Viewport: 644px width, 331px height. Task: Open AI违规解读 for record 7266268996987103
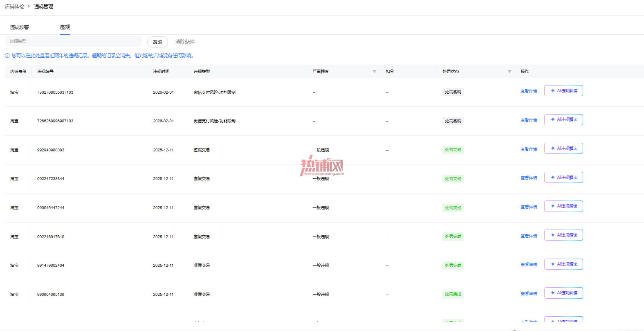563,119
